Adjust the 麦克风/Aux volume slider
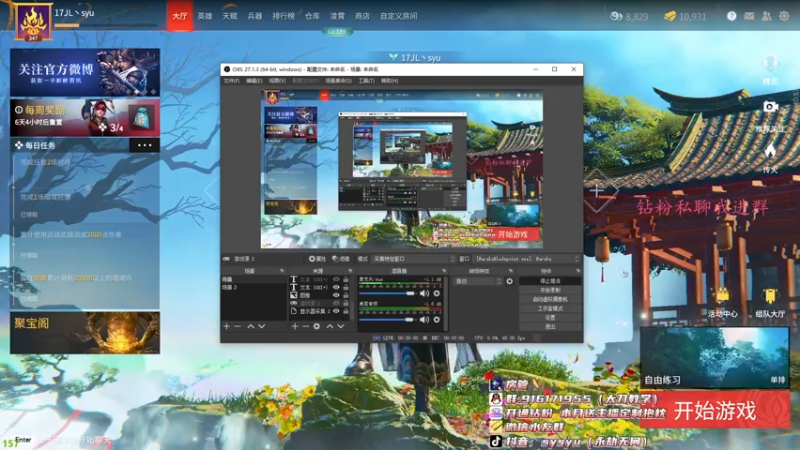This screenshot has width=800, height=450. coord(387,293)
